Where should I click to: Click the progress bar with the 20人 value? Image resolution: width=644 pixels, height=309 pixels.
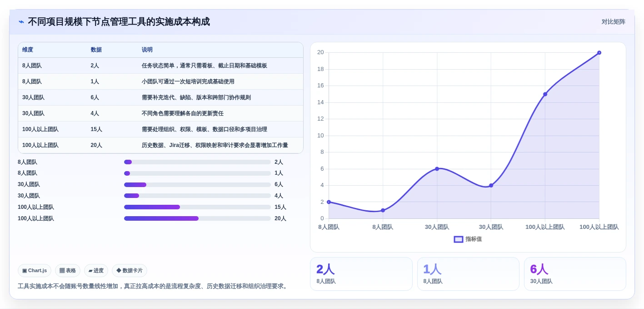point(197,218)
